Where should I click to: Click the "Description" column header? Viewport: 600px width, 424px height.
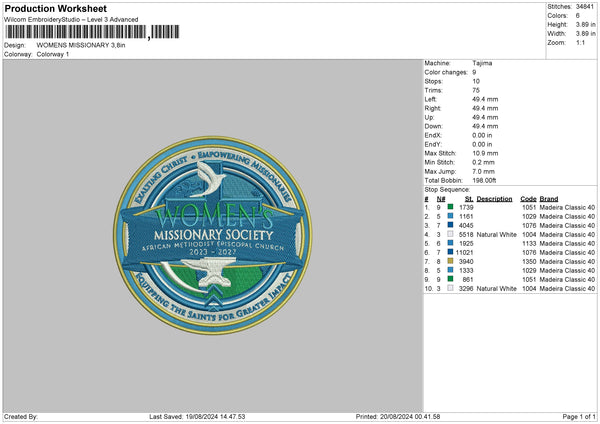pyautogui.click(x=494, y=199)
